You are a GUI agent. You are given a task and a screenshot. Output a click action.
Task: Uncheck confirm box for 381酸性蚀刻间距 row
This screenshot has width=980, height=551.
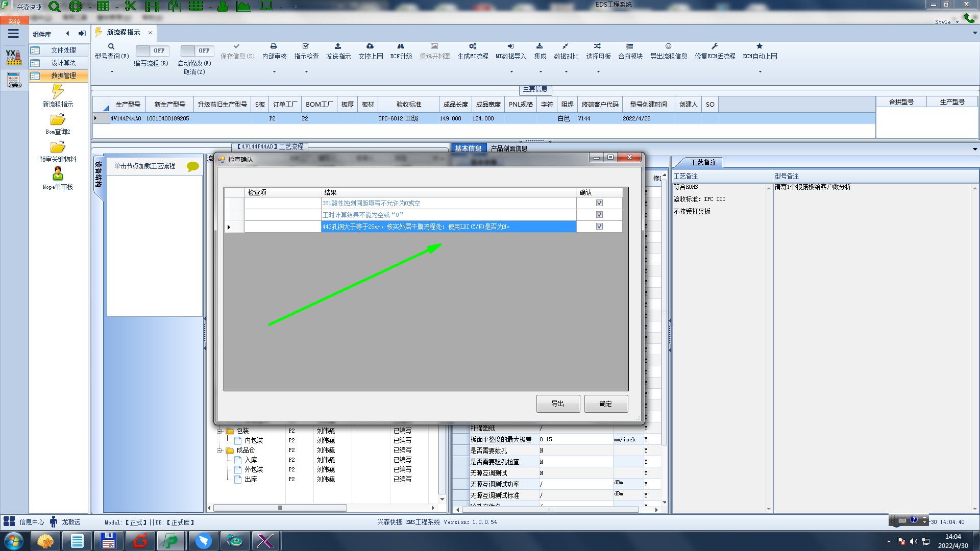tap(599, 203)
